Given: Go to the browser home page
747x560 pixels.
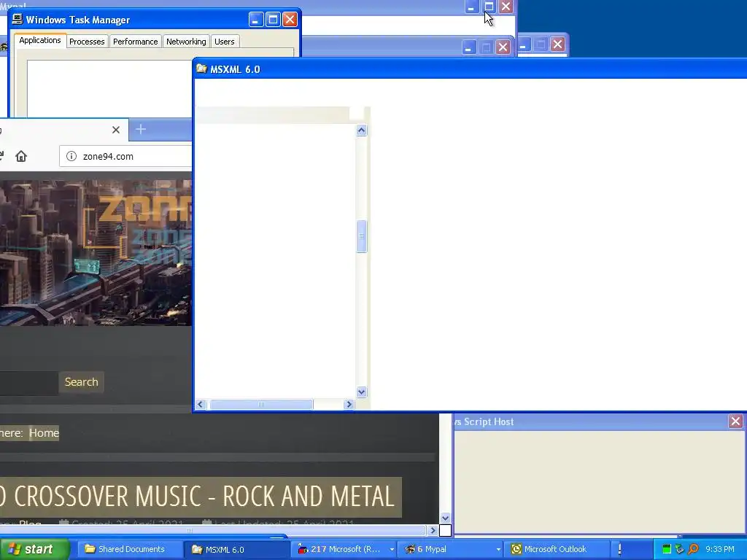Looking at the screenshot, I should pos(21,156).
